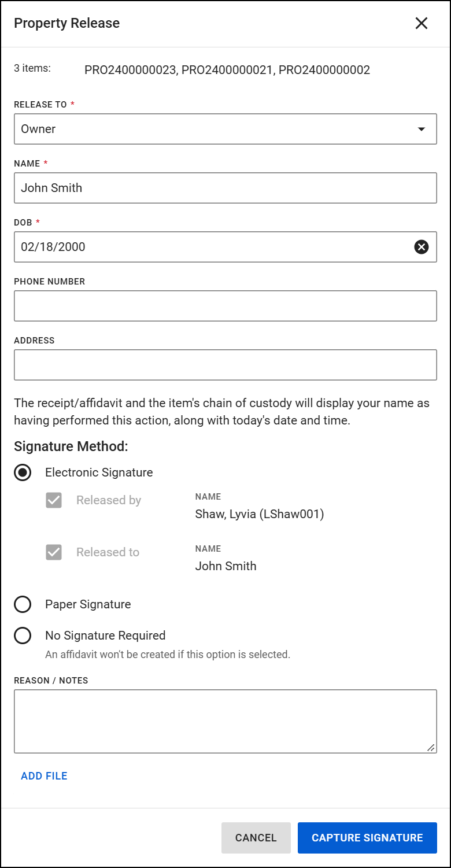451x868 pixels.
Task: Click inside the NAME field
Action: click(226, 188)
